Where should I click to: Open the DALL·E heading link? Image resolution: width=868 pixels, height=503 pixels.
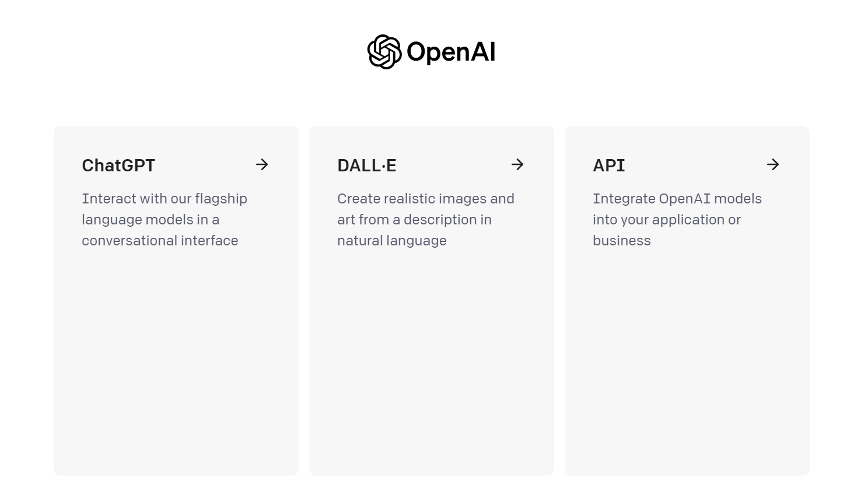[x=367, y=166]
